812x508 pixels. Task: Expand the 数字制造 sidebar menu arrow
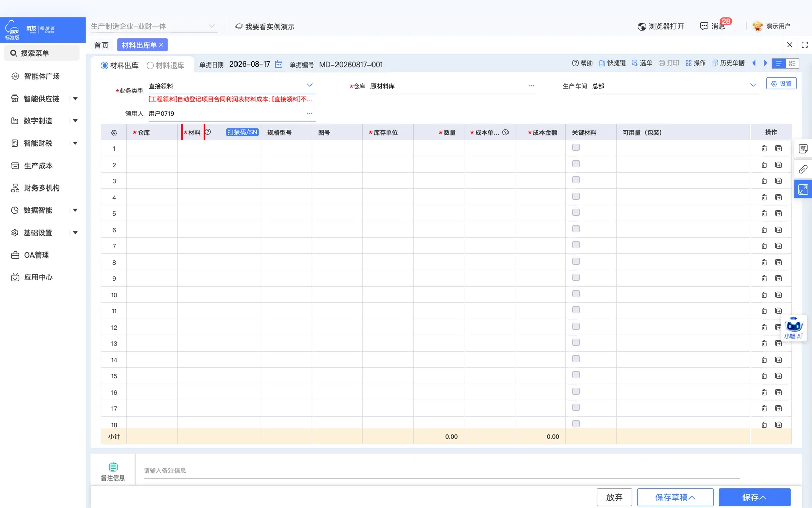click(x=75, y=121)
